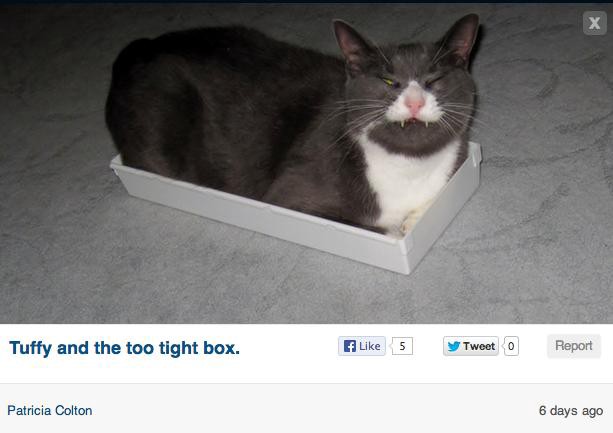Image resolution: width=613 pixels, height=433 pixels.
Task: Click the 6 days ago timestamp
Action: 571,410
